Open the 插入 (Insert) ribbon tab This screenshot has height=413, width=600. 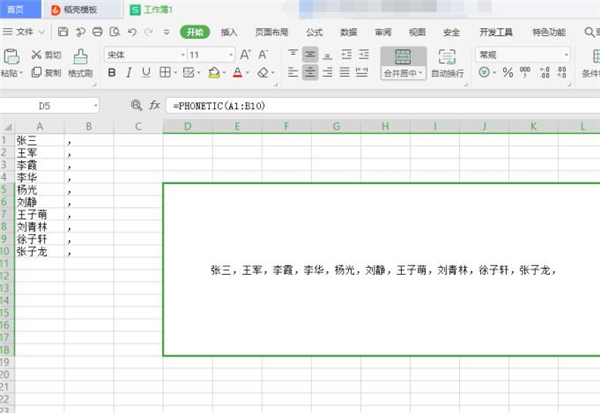click(230, 32)
